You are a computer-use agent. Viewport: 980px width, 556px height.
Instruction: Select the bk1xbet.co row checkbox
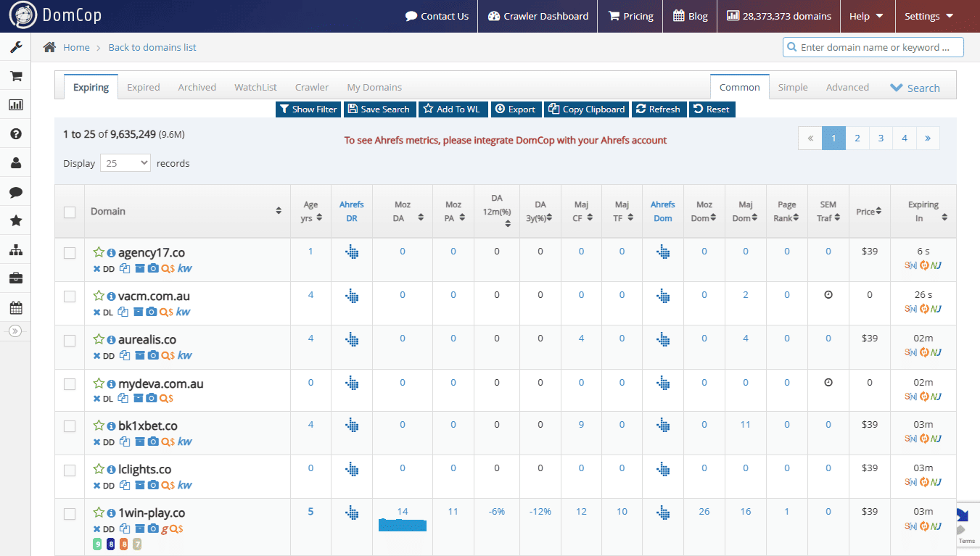coord(70,426)
